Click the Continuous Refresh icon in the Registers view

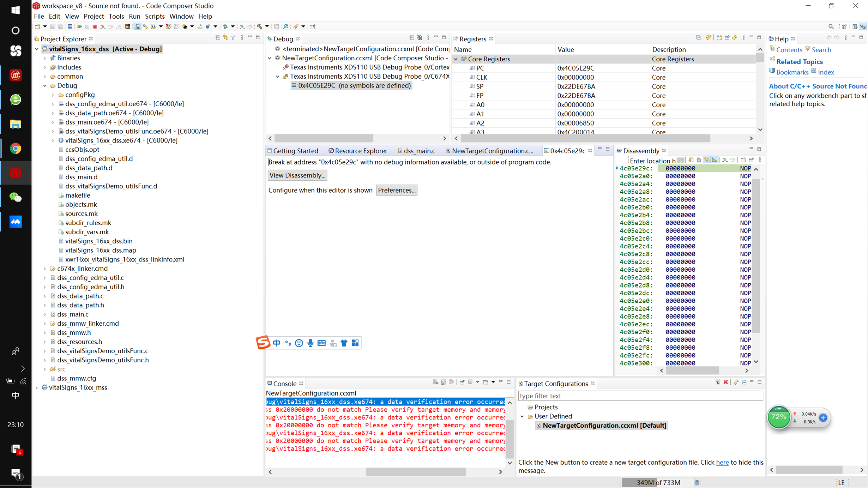tap(709, 37)
